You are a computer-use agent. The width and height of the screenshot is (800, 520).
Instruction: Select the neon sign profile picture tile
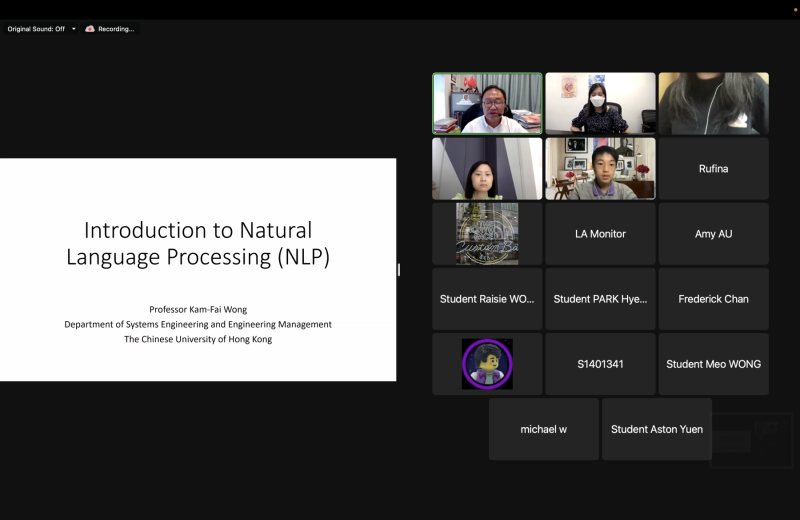[487, 234]
